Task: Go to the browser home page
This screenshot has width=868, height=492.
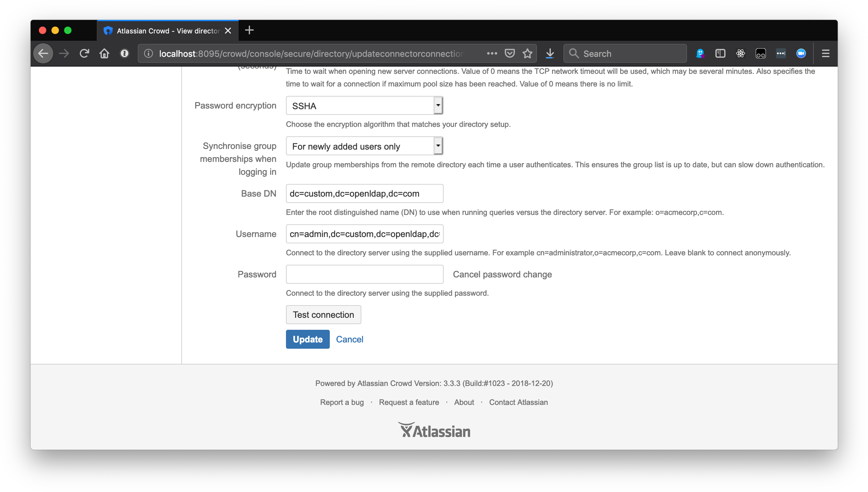Action: [104, 53]
